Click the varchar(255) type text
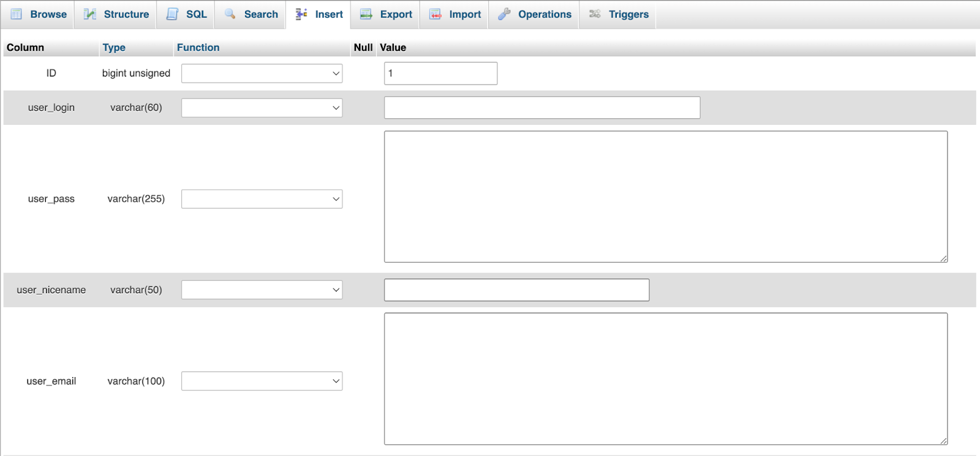 136,199
